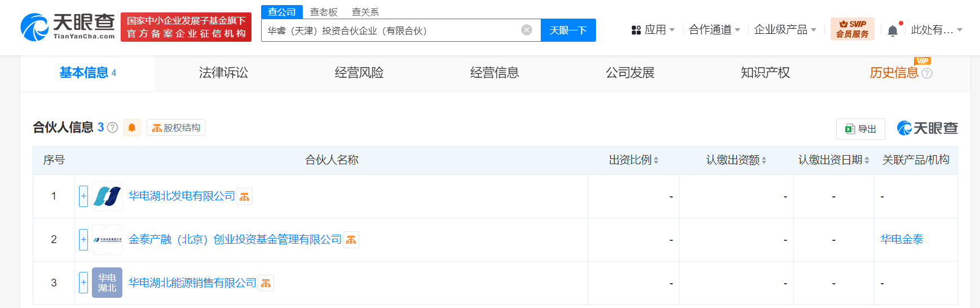Image resolution: width=980 pixels, height=308 pixels.
Task: Click the orange alert bell beside 合伙人信息
Action: (x=131, y=127)
